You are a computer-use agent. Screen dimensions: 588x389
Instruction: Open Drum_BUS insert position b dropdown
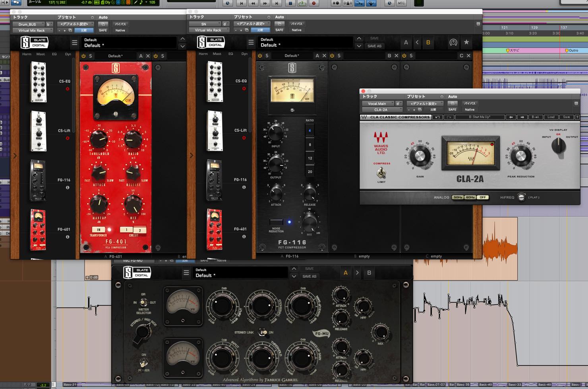pos(49,24)
